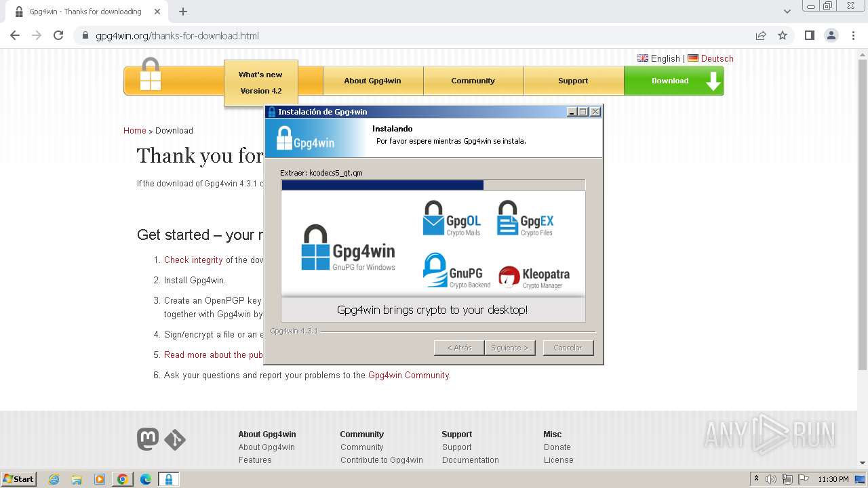Minimize the Gpg4win installer window
Screen dimensions: 868x488
tap(572, 112)
